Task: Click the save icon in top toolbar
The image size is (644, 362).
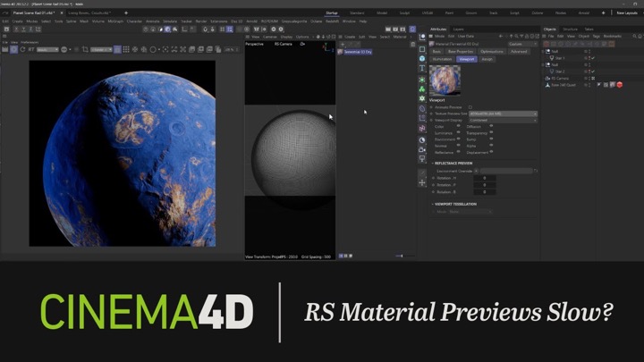Action: click(6, 29)
